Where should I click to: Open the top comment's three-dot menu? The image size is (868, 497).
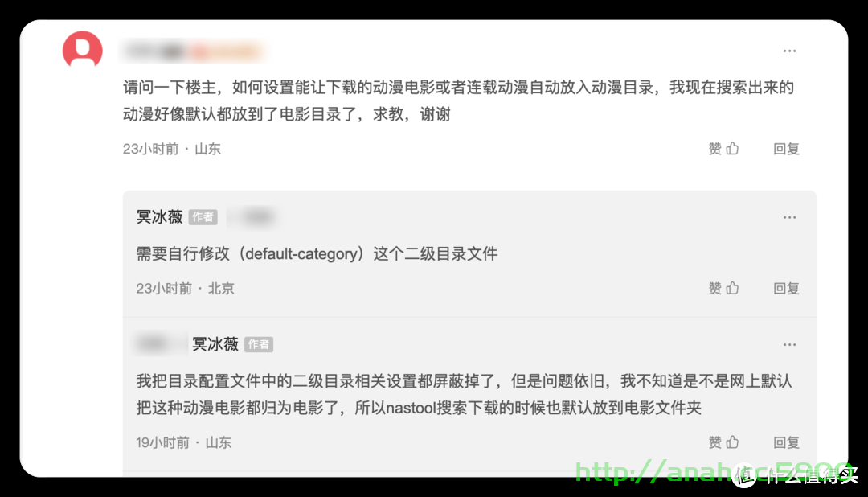pyautogui.click(x=789, y=51)
